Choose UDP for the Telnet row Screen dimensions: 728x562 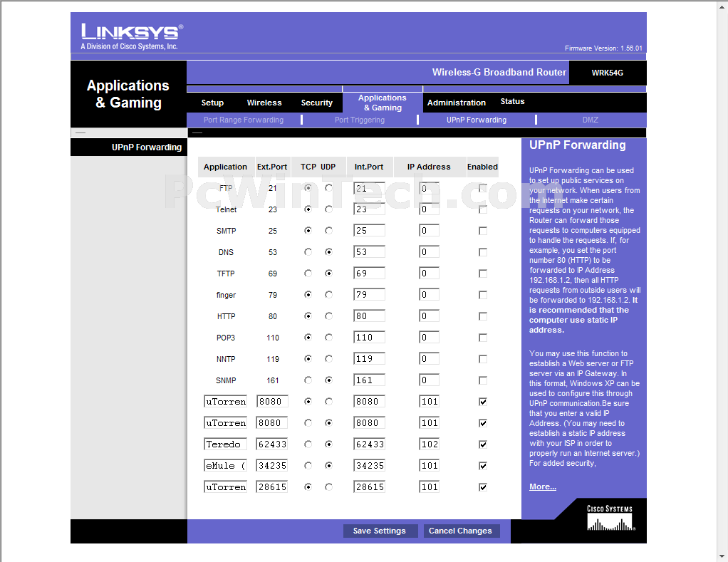(328, 209)
